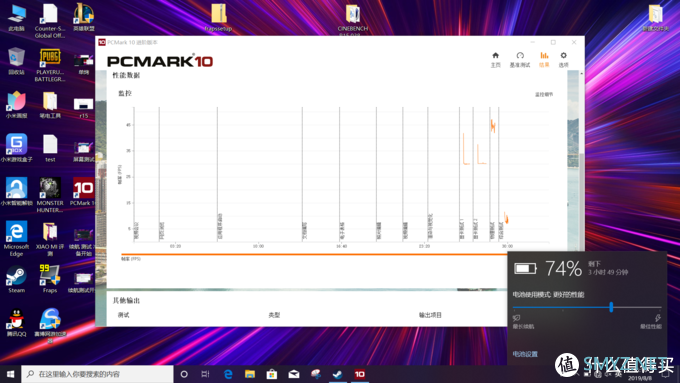
Task: Open the Options (选项) gear icon
Action: 563,59
